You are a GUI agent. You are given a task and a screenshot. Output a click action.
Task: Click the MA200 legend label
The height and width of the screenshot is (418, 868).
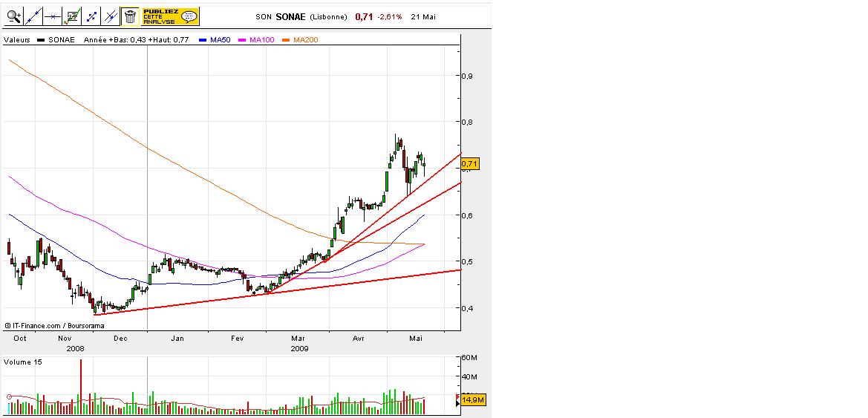coord(306,40)
